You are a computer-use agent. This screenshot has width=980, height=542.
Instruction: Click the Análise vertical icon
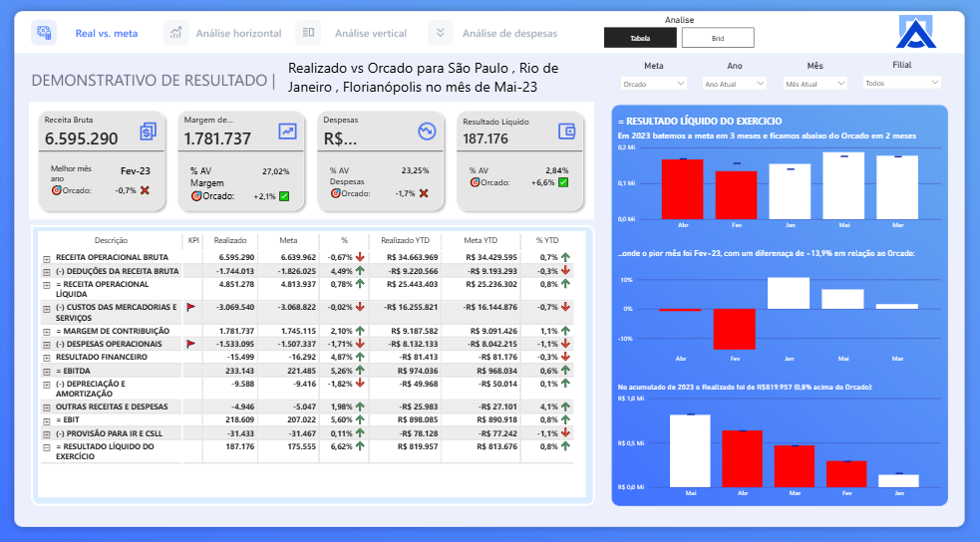pyautogui.click(x=308, y=33)
